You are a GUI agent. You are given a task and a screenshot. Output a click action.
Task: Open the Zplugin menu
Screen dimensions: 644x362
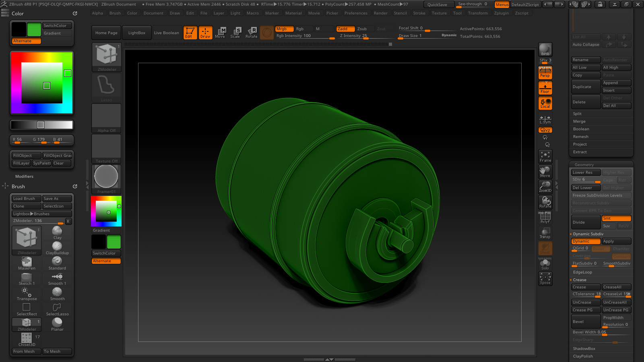point(501,13)
